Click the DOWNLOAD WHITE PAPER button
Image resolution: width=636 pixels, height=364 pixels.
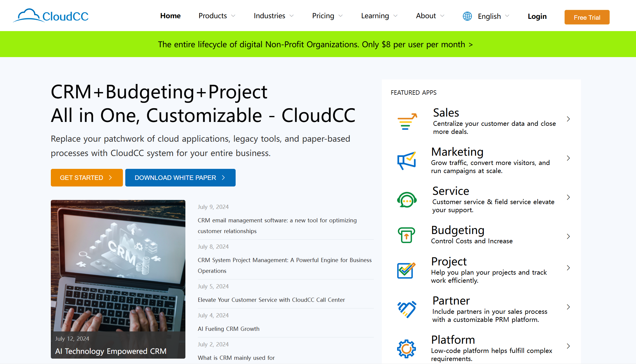click(180, 178)
